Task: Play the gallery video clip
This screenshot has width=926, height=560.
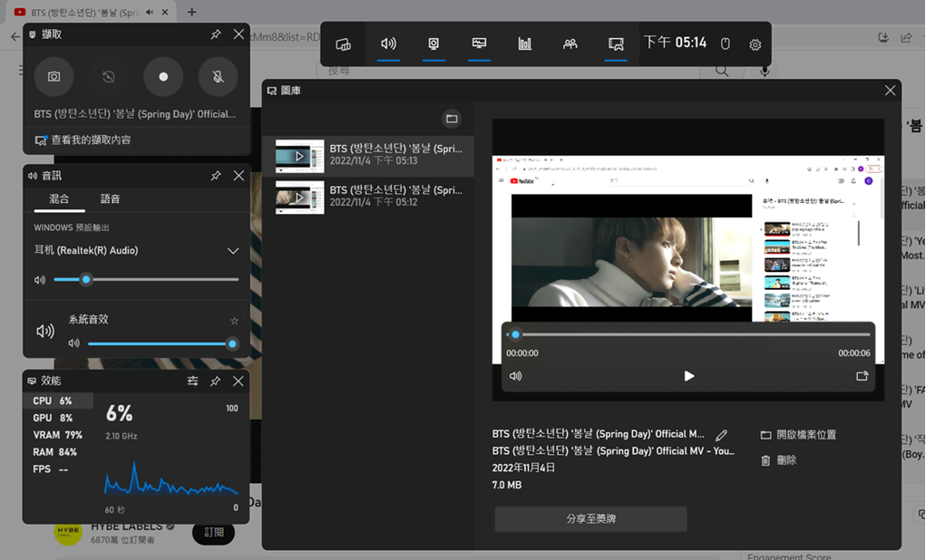Action: click(688, 376)
